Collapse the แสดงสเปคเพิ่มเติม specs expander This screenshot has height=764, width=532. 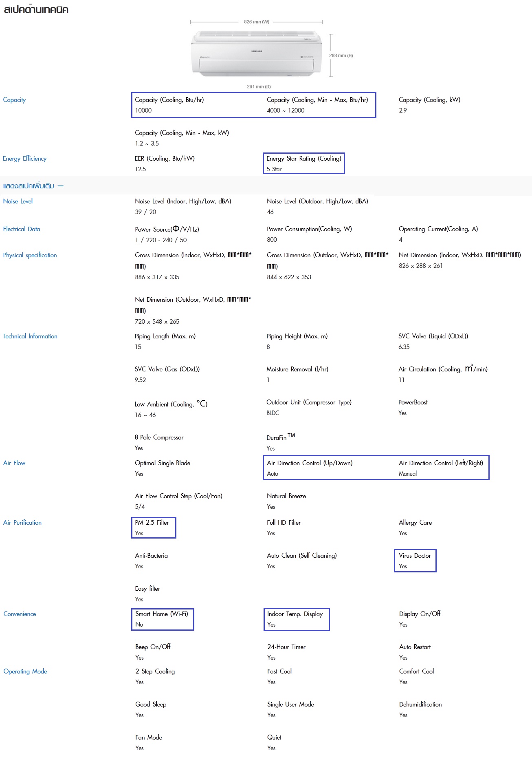pos(33,186)
